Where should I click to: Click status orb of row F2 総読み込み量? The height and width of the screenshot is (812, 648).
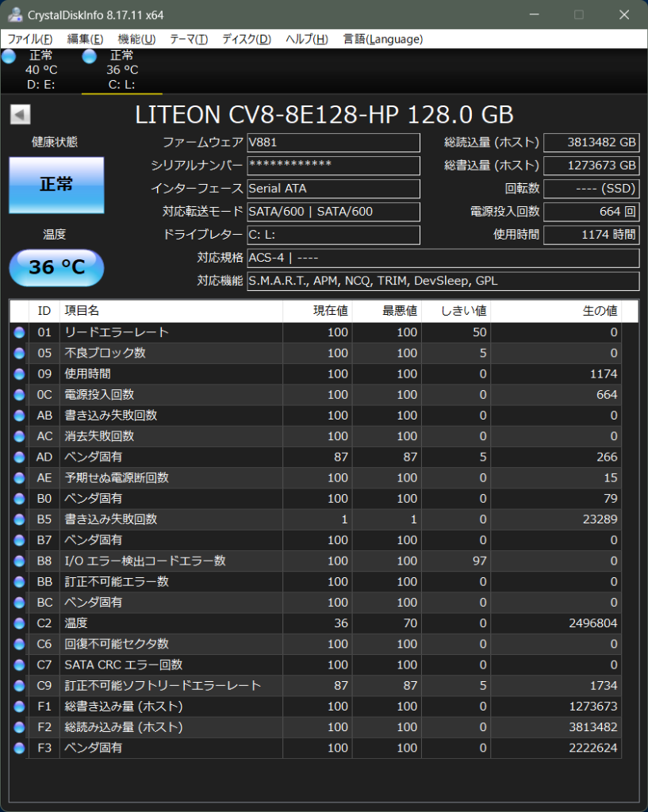[19, 727]
